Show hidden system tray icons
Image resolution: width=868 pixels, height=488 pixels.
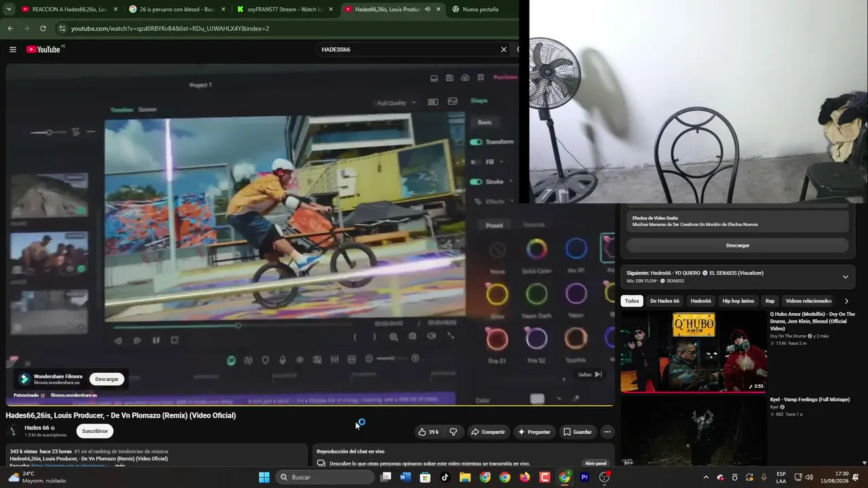(x=706, y=477)
